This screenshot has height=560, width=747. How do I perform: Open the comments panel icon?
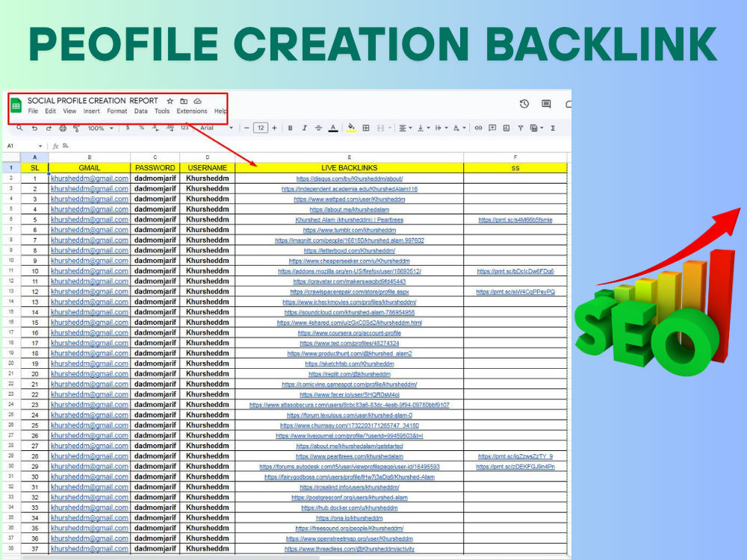click(547, 104)
